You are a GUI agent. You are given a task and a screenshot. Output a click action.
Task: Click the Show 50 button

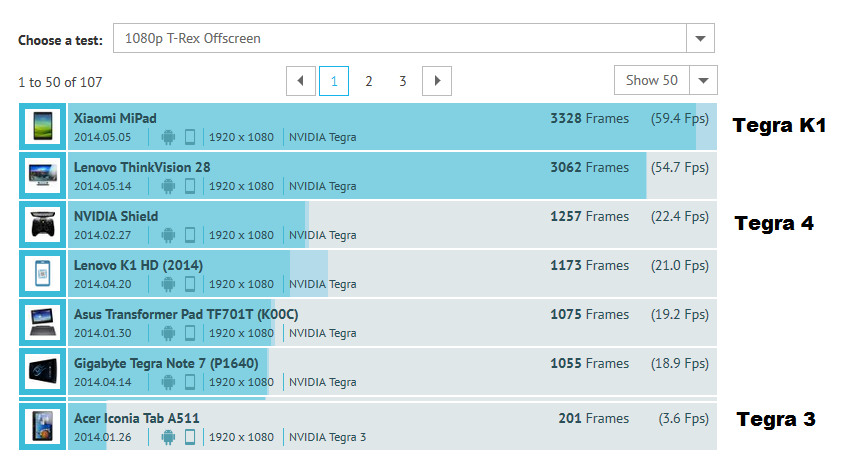651,80
